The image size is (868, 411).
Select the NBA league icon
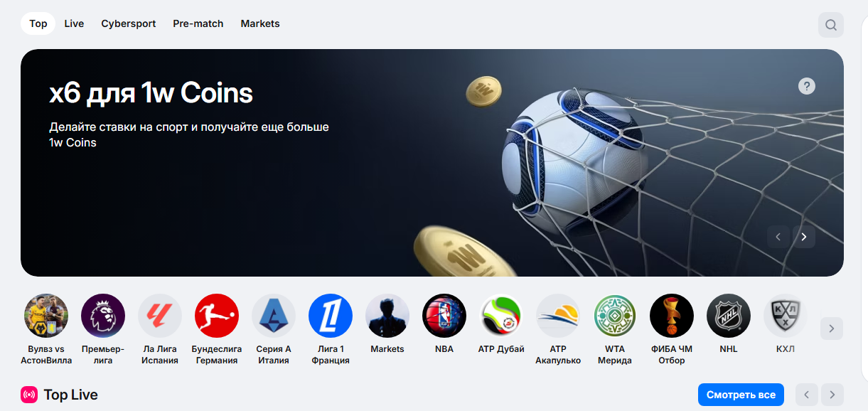click(x=444, y=316)
